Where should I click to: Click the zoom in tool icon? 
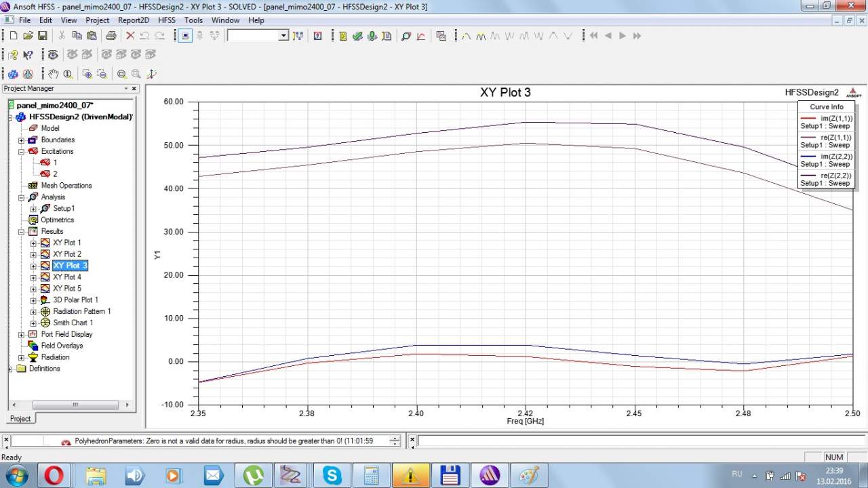[87, 74]
